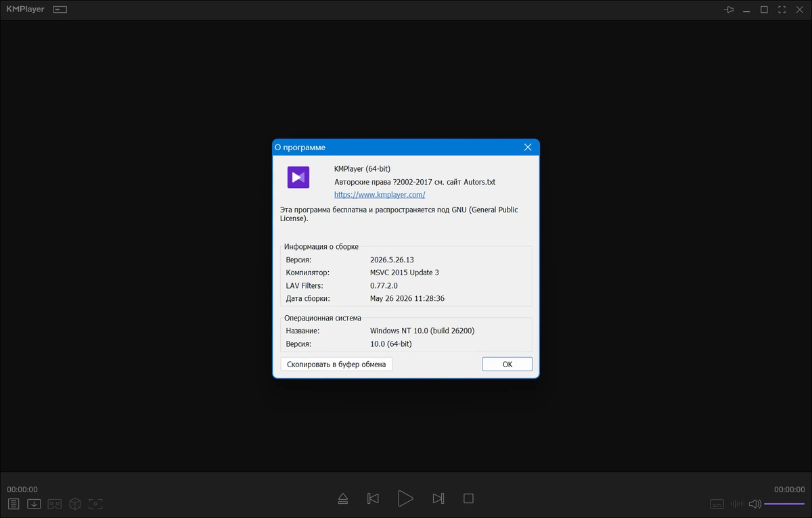812x518 pixels.
Task: Click the 'Операционная система' group label
Action: 323,318
